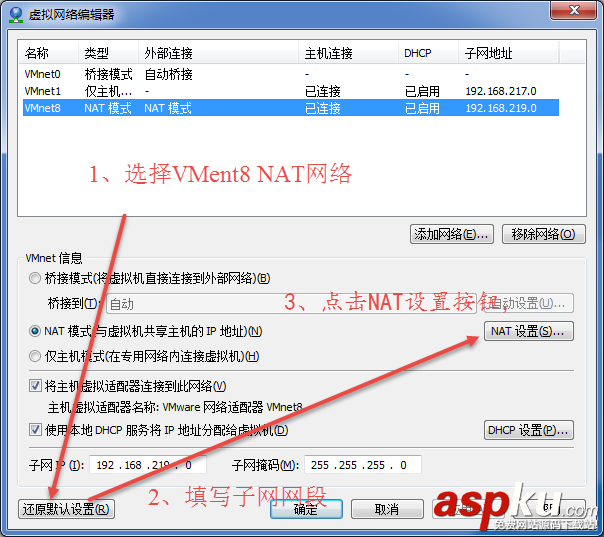
Task: Open DHCP 设置(P)... button
Action: coord(528,430)
